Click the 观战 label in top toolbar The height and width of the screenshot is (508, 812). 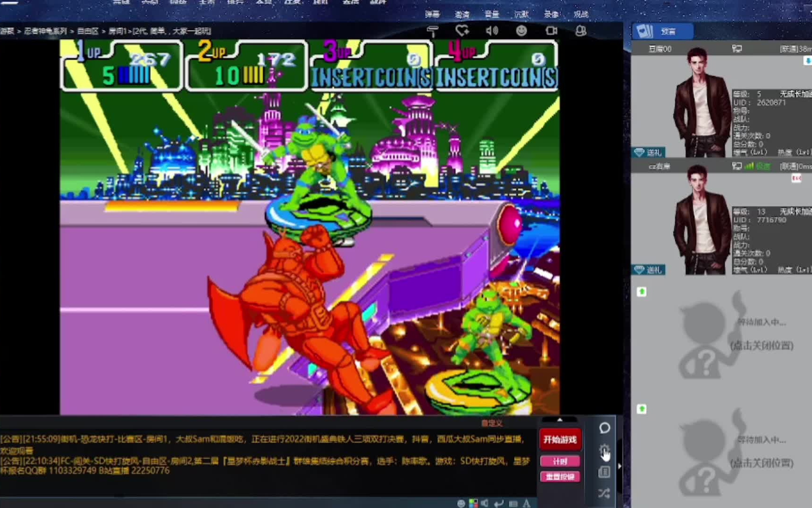pyautogui.click(x=581, y=14)
